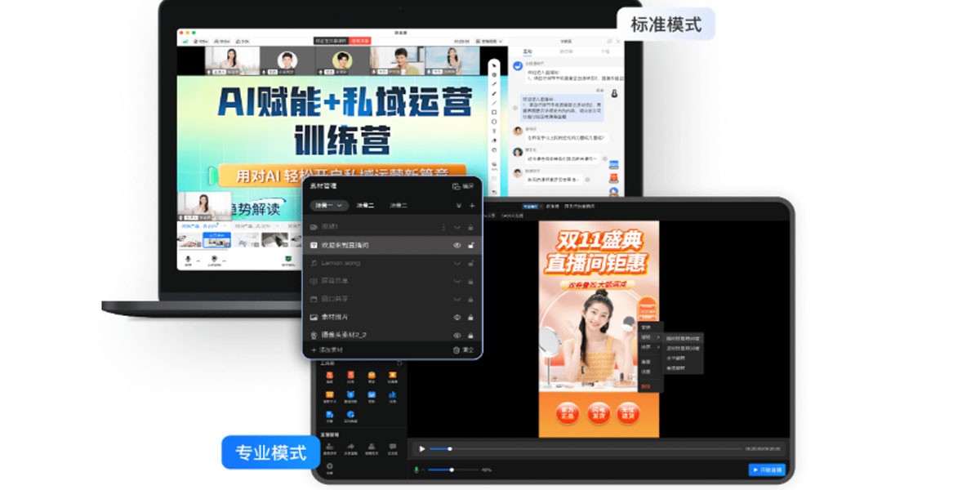Choose the horizontal flip option in the rotate submenu

click(676, 357)
